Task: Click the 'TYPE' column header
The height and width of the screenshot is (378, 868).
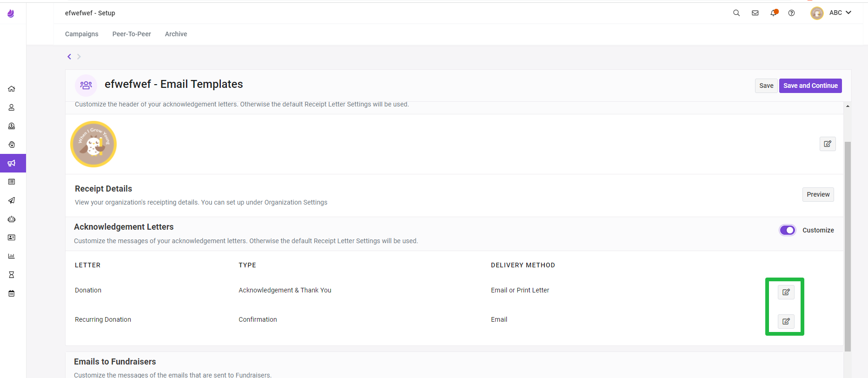Action: [247, 265]
